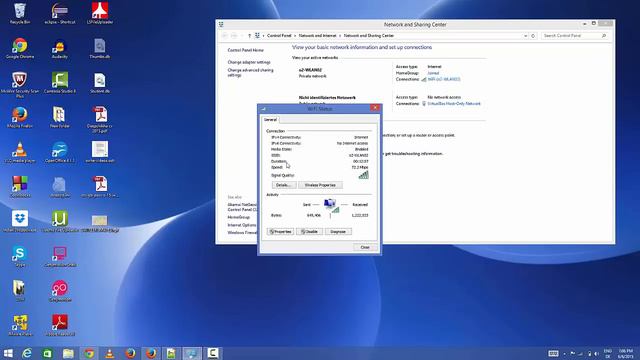Image resolution: width=640 pixels, height=360 pixels.
Task: Open the volume icon in system tray
Action: point(596,354)
